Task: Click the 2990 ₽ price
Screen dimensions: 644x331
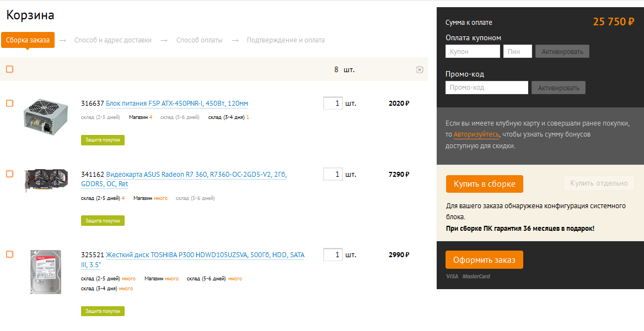Action: 399,254
